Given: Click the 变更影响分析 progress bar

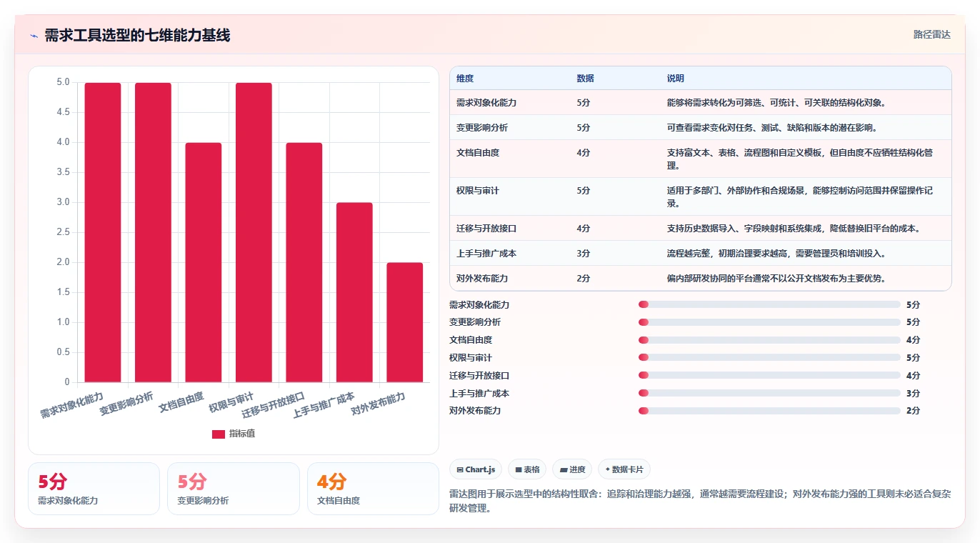Looking at the screenshot, I should pos(769,322).
